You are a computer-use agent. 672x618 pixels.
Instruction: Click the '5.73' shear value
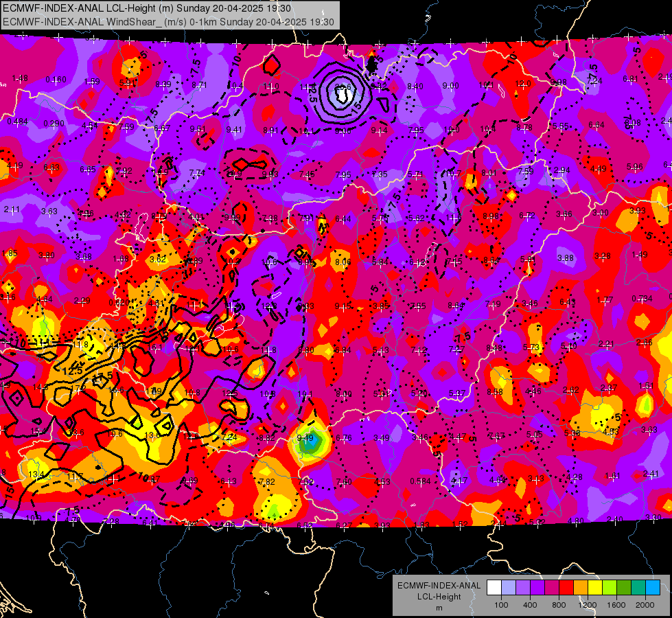[x=531, y=347]
